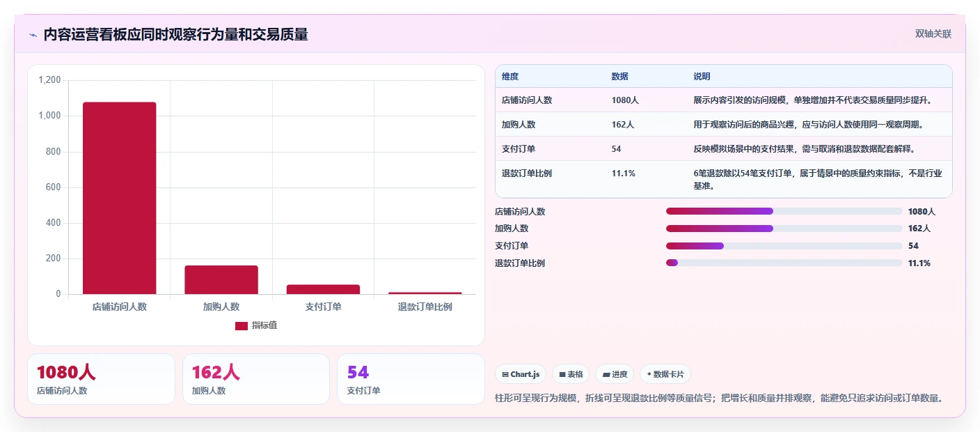Select the 退款订单比例 cell in the table
Screen dimensions: 980x432
tap(527, 173)
